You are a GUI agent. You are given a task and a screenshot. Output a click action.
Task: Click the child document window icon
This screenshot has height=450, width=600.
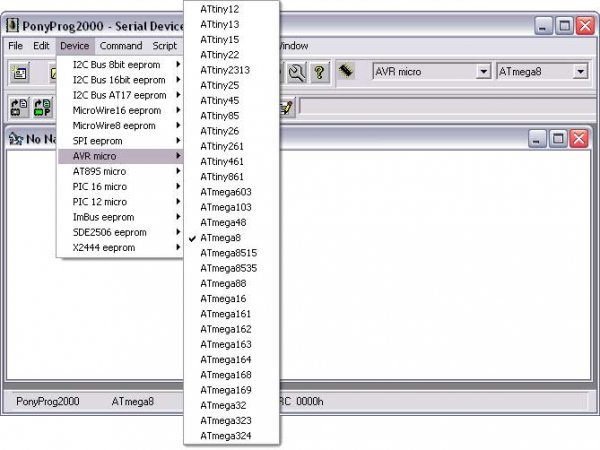tap(16, 139)
